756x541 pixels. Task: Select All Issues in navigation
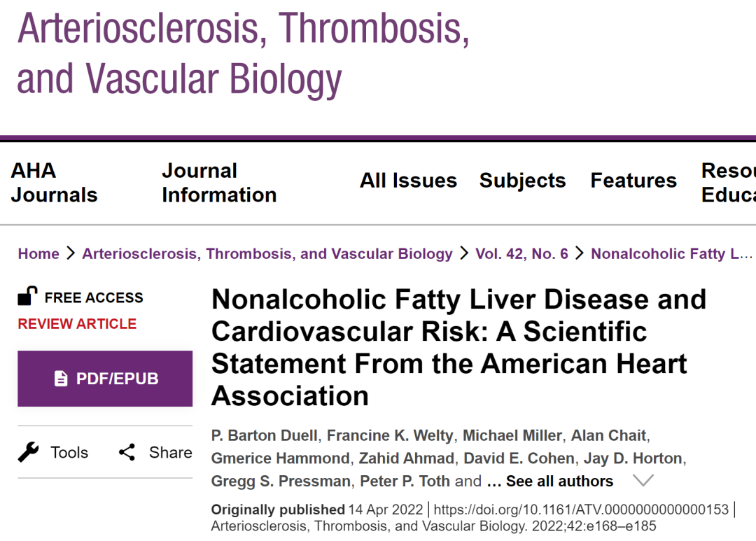coord(408,181)
